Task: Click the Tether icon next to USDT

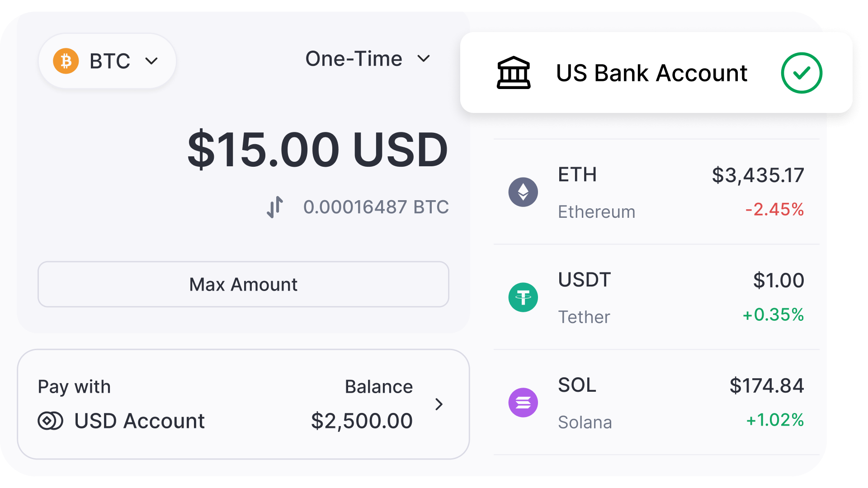Action: pos(523,297)
